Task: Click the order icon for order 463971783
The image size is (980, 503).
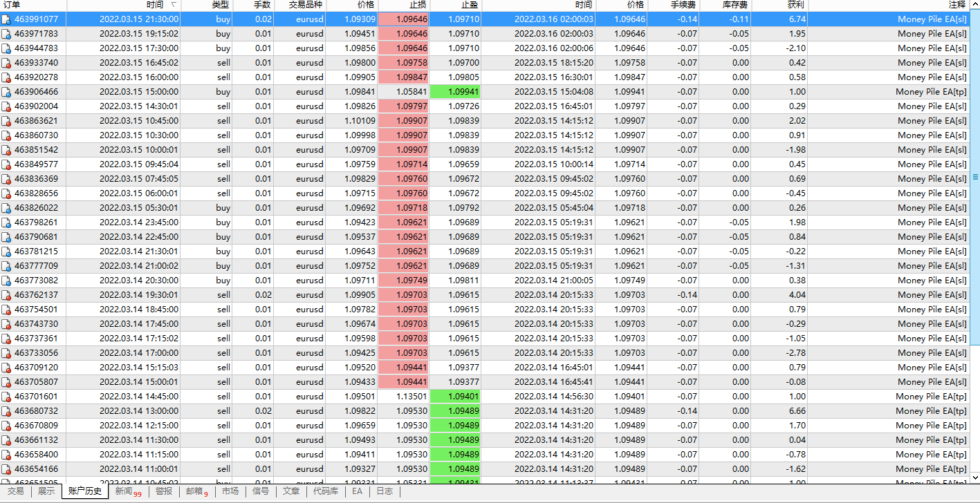Action: pos(6,34)
